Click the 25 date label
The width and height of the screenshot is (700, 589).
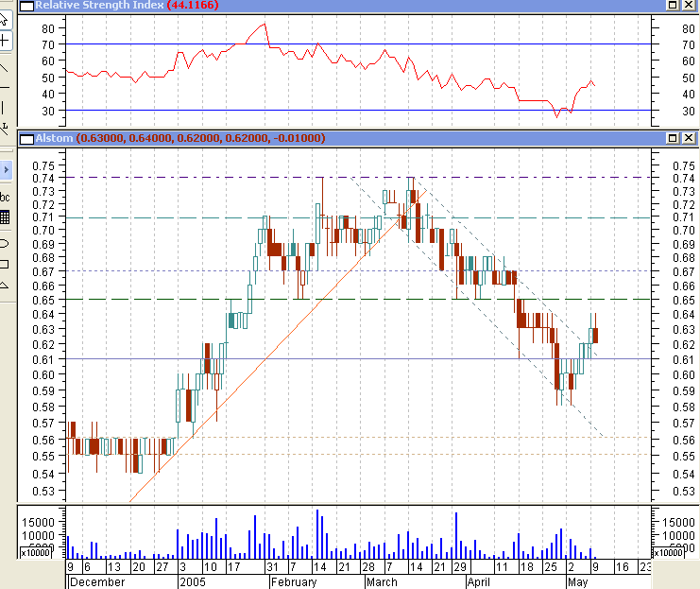coord(551,567)
